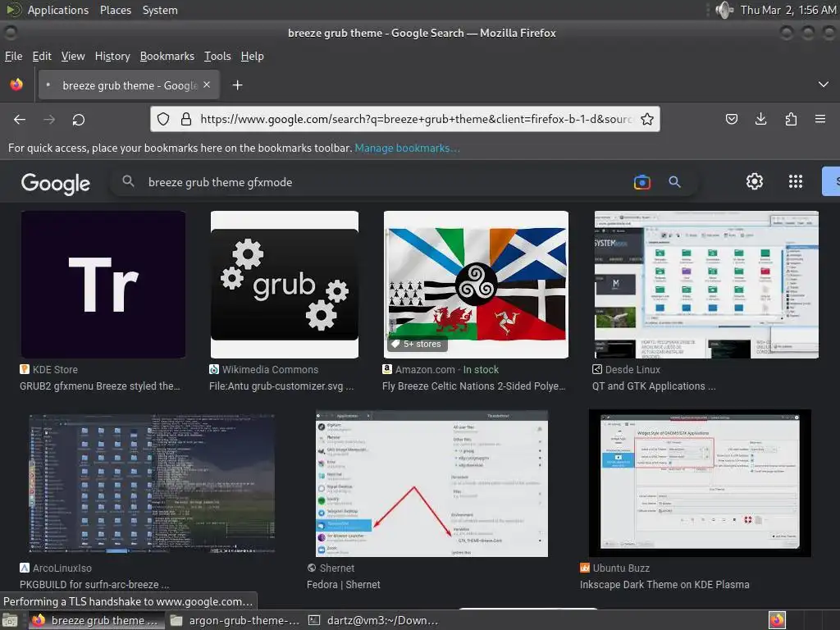Click the Manage bookmarks link
This screenshot has height=630, width=840.
click(407, 148)
